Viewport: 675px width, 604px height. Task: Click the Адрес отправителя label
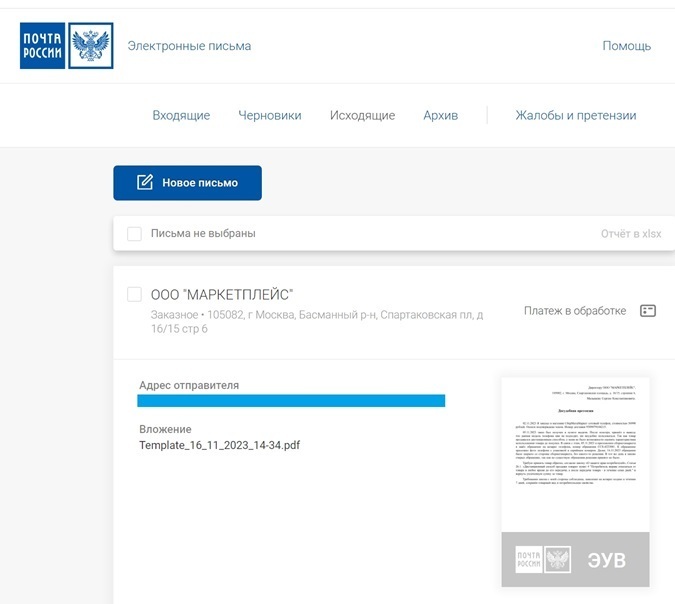(x=189, y=385)
